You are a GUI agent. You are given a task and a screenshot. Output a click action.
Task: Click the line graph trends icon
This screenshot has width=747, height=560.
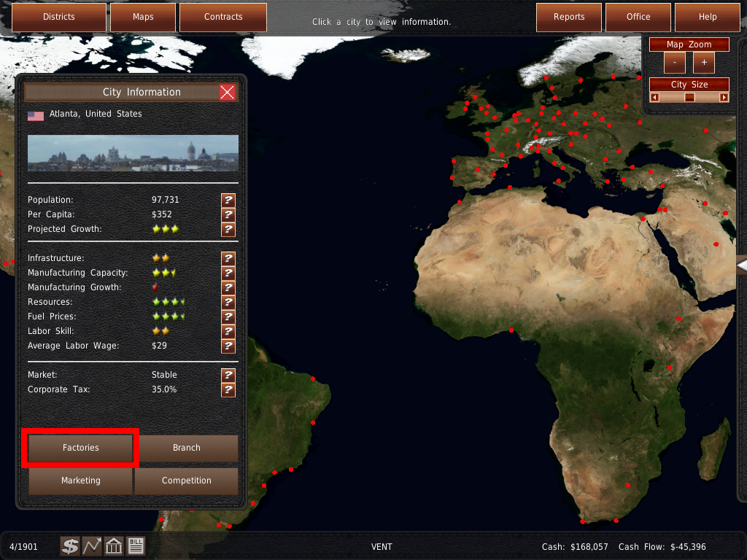[92, 546]
